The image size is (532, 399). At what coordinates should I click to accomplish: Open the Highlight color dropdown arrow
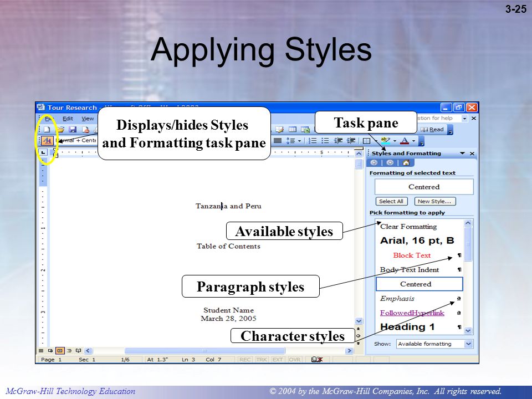click(x=395, y=141)
